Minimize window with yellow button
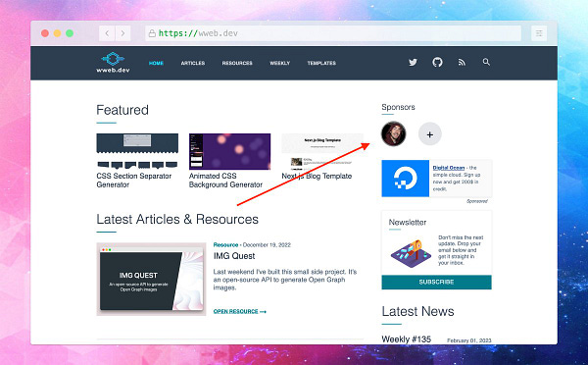588x365 pixels. click(58, 33)
